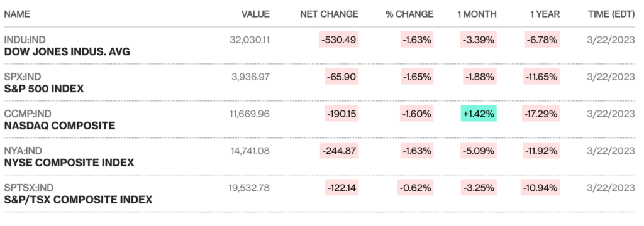Open the S&P/TSX COMPOSITE INDEX link
This screenshot has height=226, width=644.
point(78,200)
